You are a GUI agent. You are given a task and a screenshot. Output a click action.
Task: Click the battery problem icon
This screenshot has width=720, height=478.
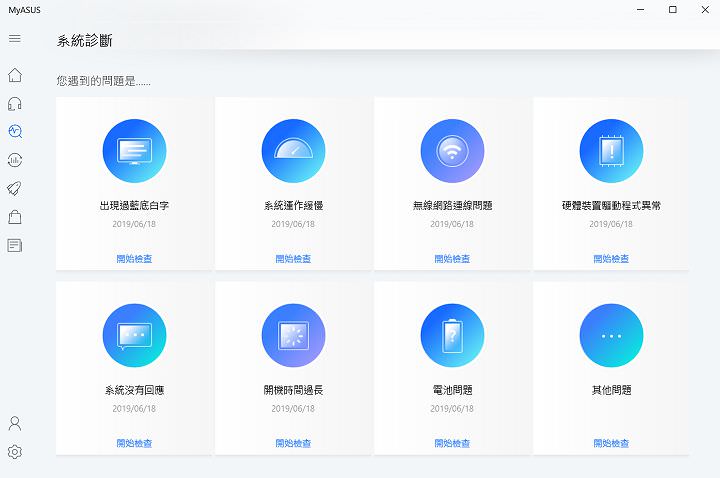click(x=452, y=335)
